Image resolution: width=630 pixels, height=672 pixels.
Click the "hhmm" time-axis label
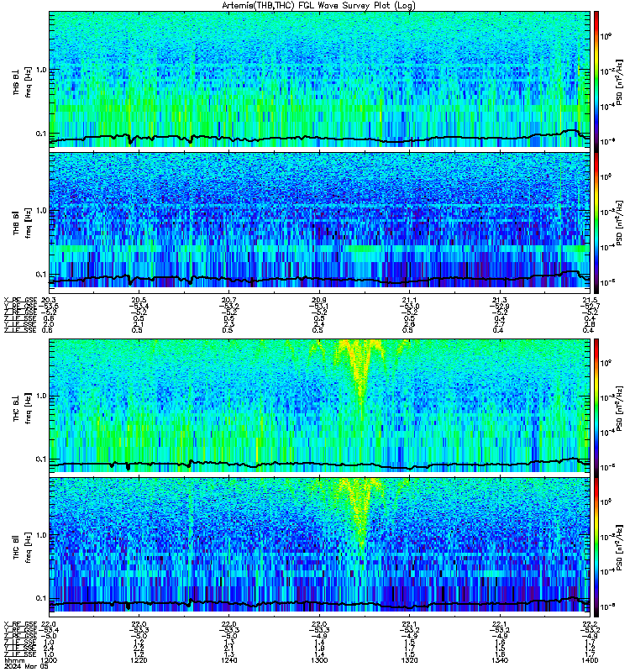point(14,660)
